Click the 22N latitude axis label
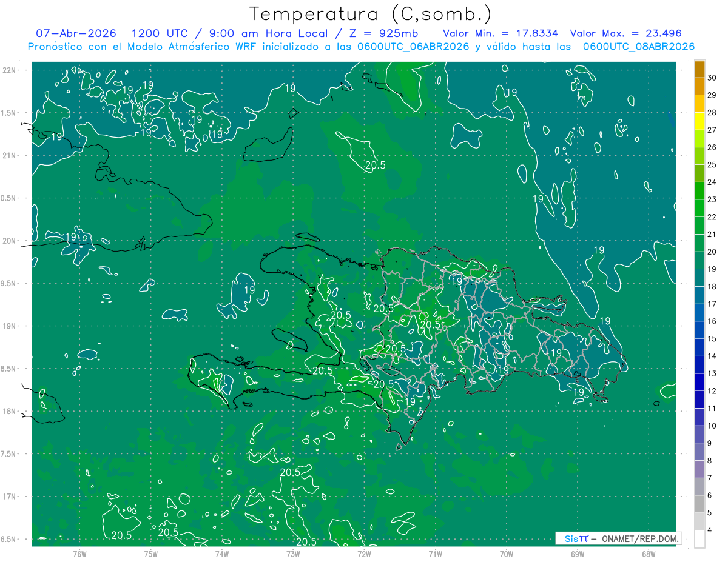728x562 pixels. point(10,70)
